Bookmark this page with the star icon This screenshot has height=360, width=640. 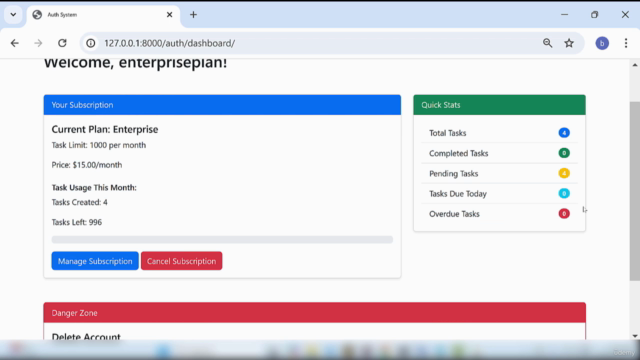tap(569, 43)
